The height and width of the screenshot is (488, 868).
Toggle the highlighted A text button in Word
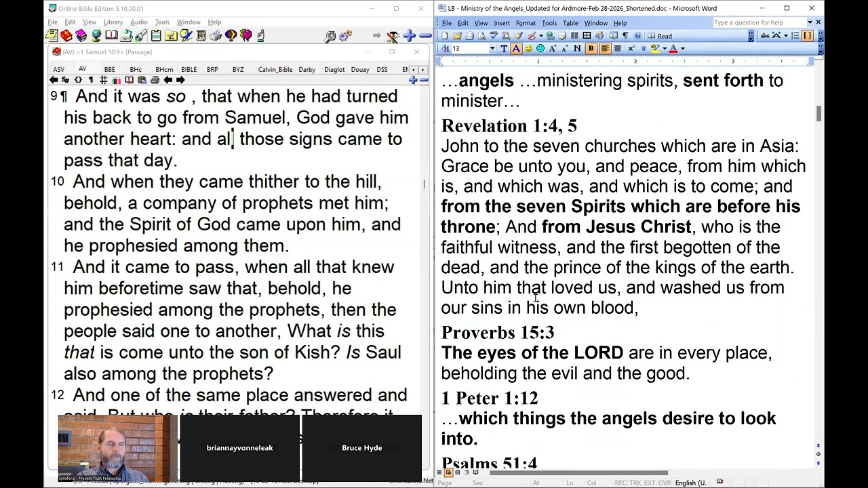516,48
